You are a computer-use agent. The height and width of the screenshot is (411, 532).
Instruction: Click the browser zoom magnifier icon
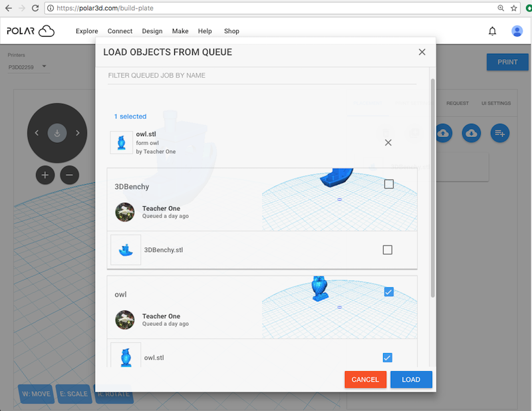pos(501,8)
